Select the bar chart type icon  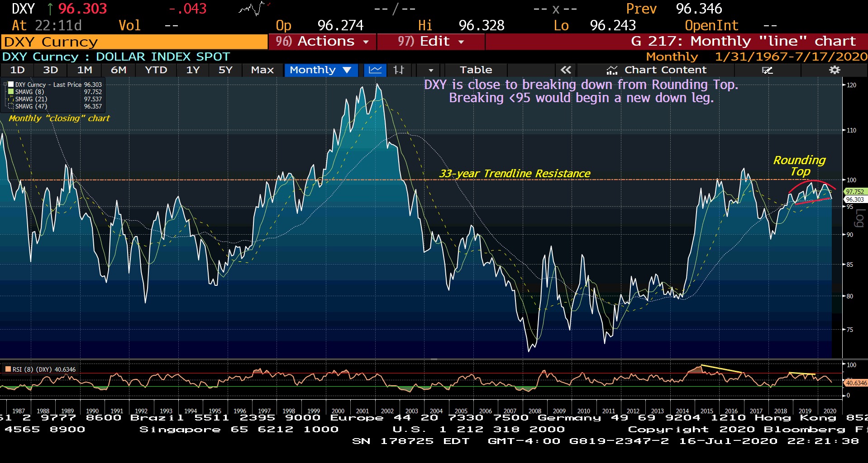click(x=399, y=70)
